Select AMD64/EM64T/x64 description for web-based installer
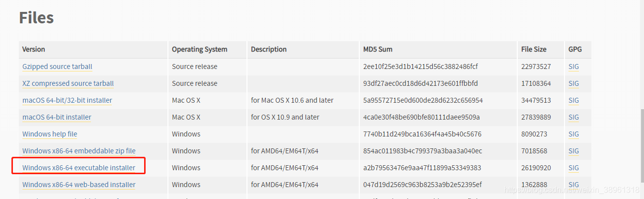 pyautogui.click(x=285, y=185)
